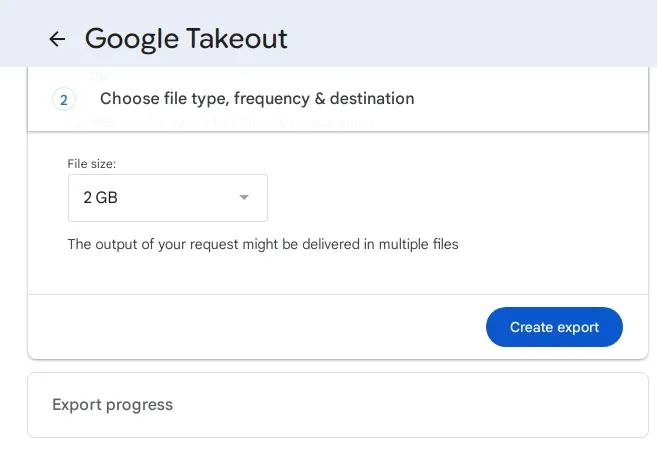Click the multiple files delivery notice text
The image size is (657, 450).
coord(263,244)
